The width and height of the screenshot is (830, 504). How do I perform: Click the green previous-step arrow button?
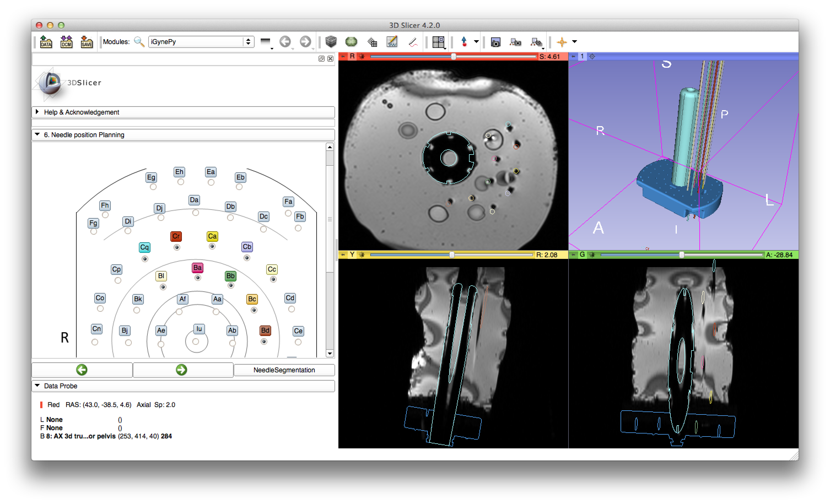(82, 370)
